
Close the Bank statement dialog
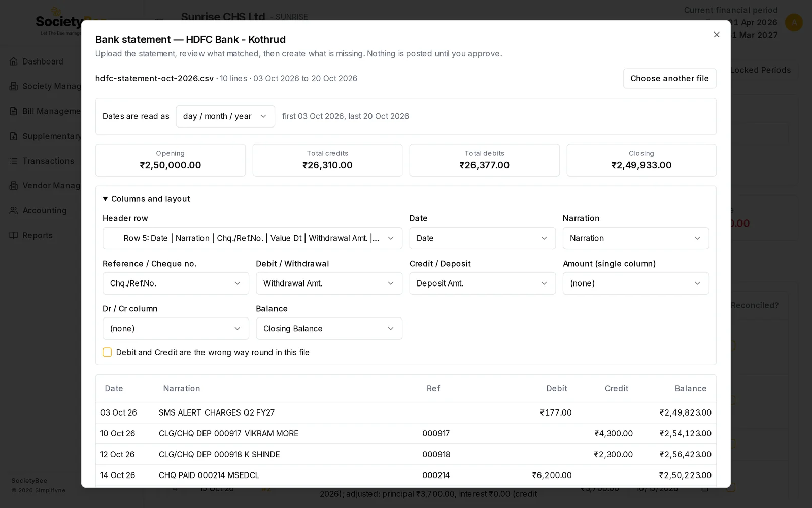[717, 35]
